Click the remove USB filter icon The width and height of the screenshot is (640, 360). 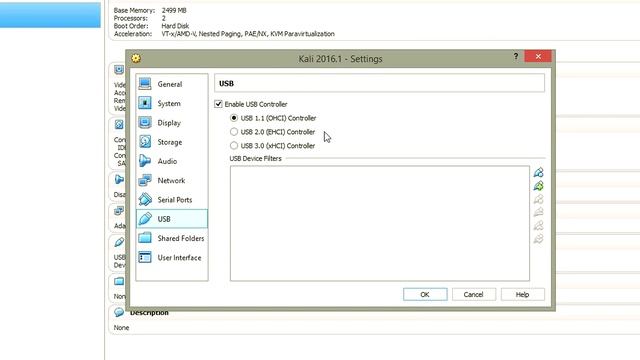[x=538, y=212]
